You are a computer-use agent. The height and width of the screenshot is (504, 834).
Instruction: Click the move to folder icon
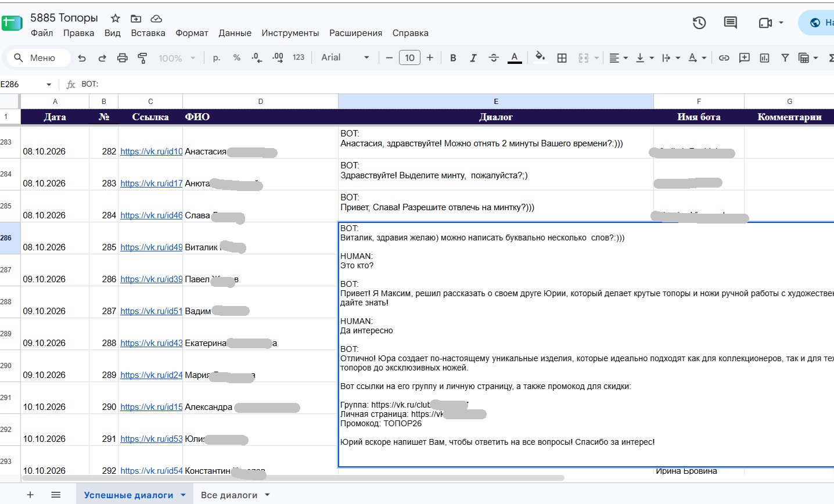tap(136, 18)
